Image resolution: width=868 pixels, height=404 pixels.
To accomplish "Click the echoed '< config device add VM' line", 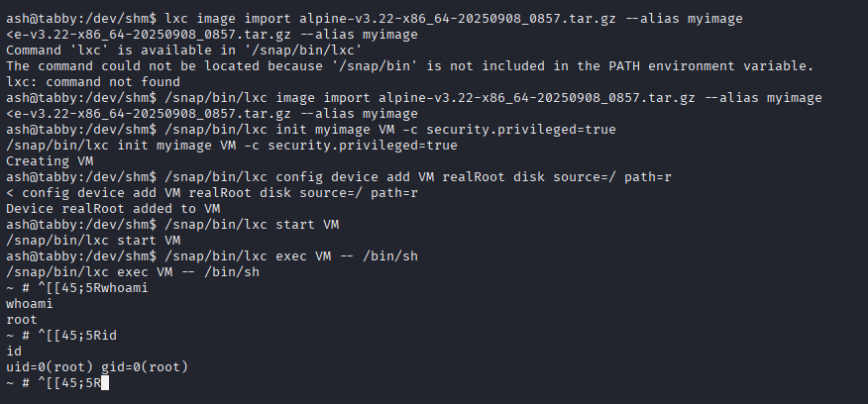I will coord(212,193).
